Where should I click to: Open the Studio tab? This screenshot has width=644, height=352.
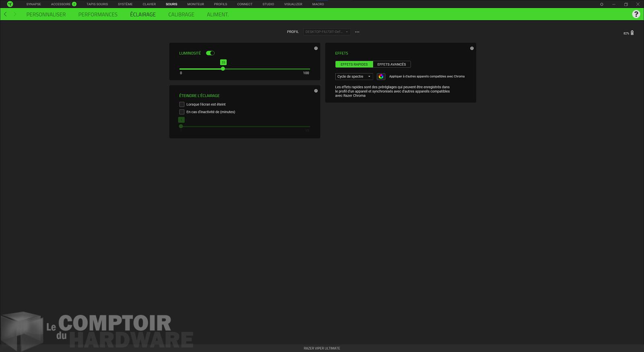tap(268, 4)
